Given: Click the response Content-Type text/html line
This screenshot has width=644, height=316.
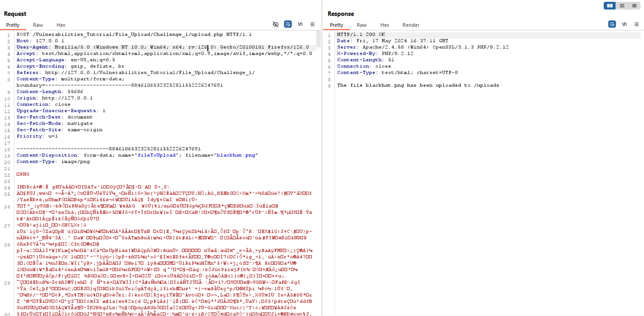Looking at the screenshot, I should point(397,73).
